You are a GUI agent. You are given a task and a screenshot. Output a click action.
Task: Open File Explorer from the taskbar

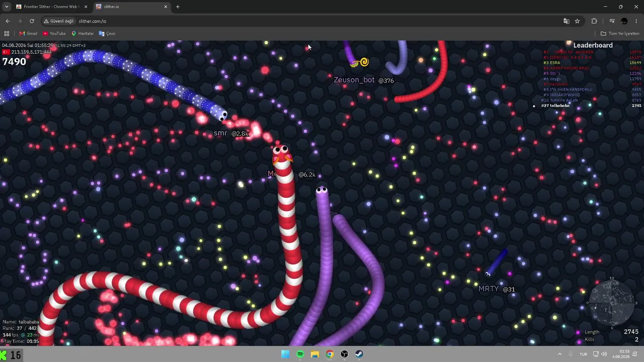[315, 354]
